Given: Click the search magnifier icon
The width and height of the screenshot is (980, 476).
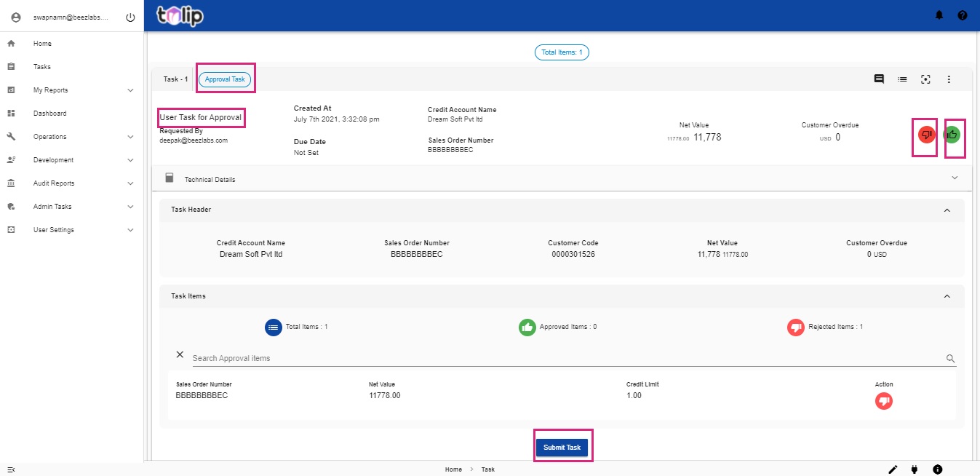Looking at the screenshot, I should (950, 358).
